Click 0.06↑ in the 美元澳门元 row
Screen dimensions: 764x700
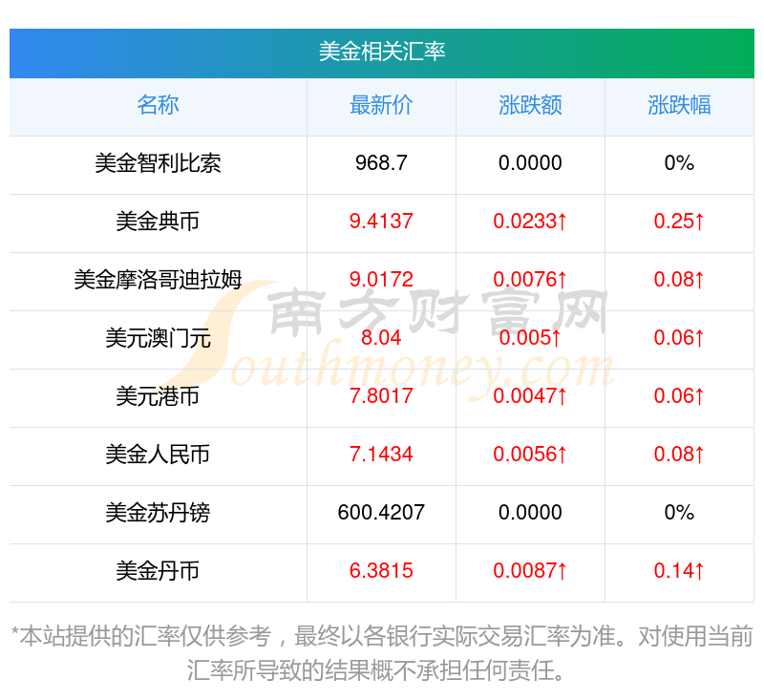click(x=679, y=338)
